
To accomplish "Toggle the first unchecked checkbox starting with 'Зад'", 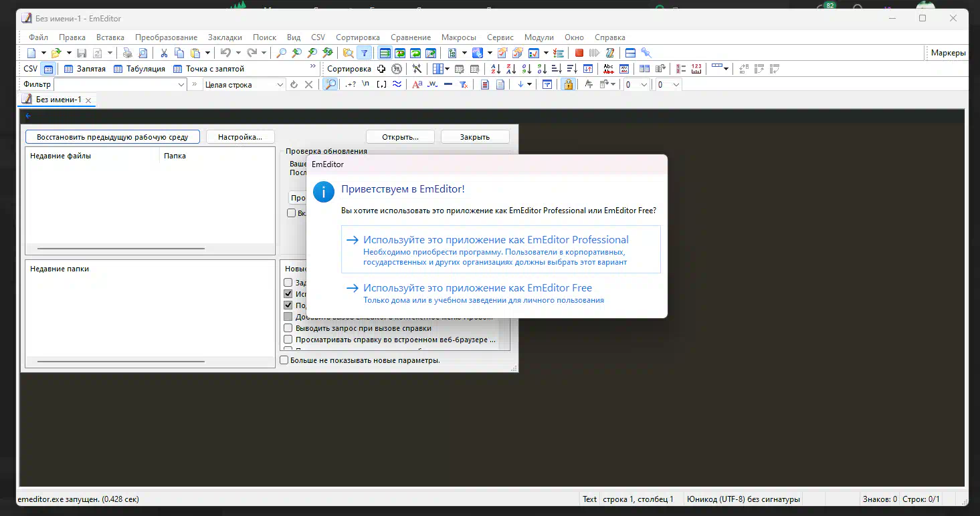I will tap(288, 283).
